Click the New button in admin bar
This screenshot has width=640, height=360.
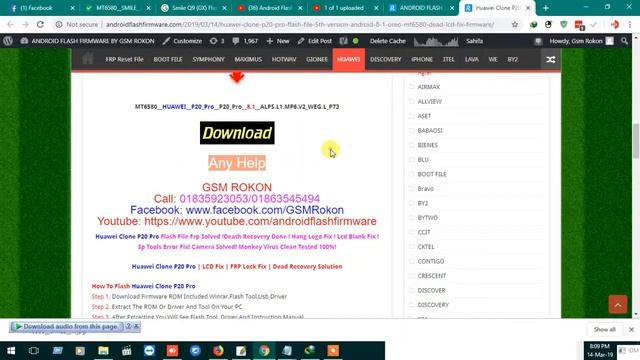pos(278,41)
